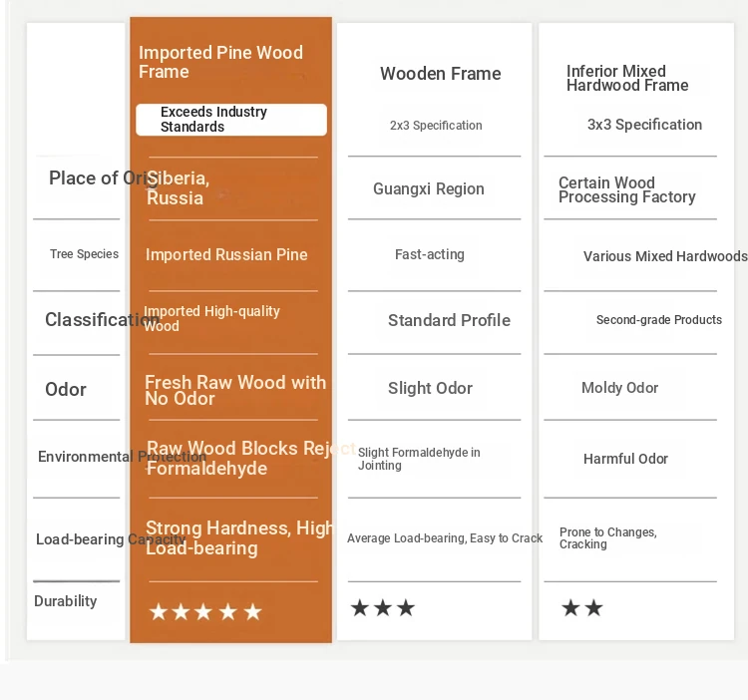The width and height of the screenshot is (748, 700).
Task: Click the "2x3 Specification" label
Action: (436, 126)
